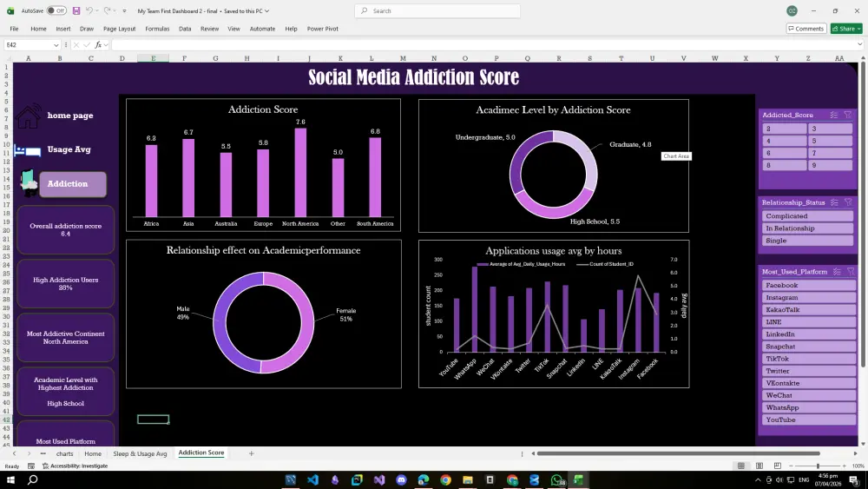This screenshot has width=868, height=489.
Task: Click the Undo arrow icon
Action: pos(89,10)
